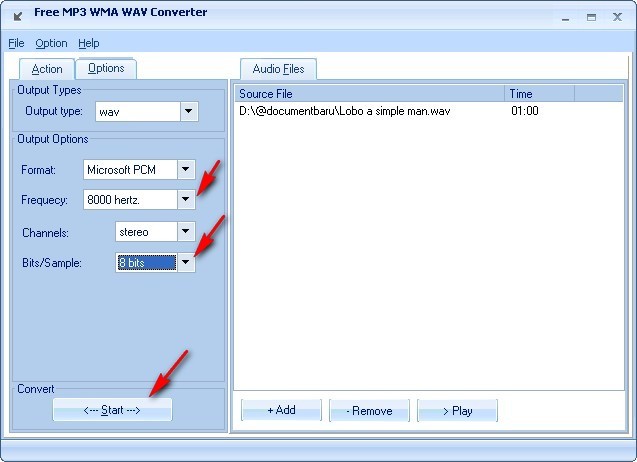Click the Time column header
637x462 pixels.
pyautogui.click(x=540, y=93)
